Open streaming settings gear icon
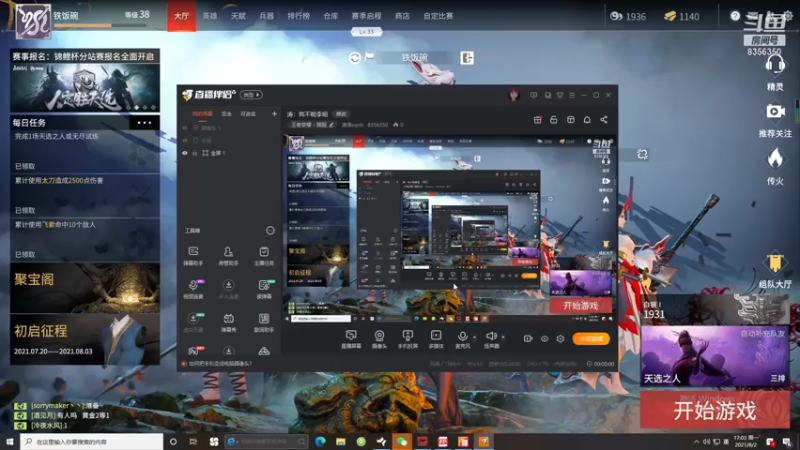800x450 pixels. (560, 338)
